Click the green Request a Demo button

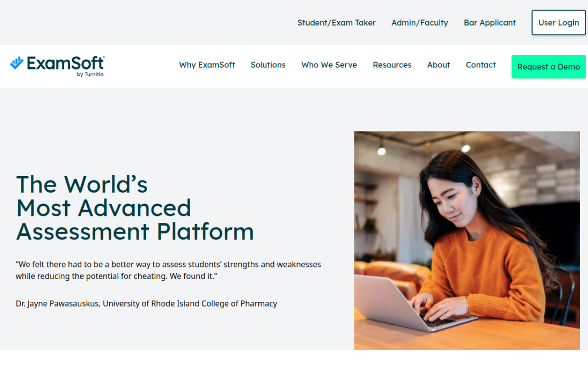tap(548, 67)
